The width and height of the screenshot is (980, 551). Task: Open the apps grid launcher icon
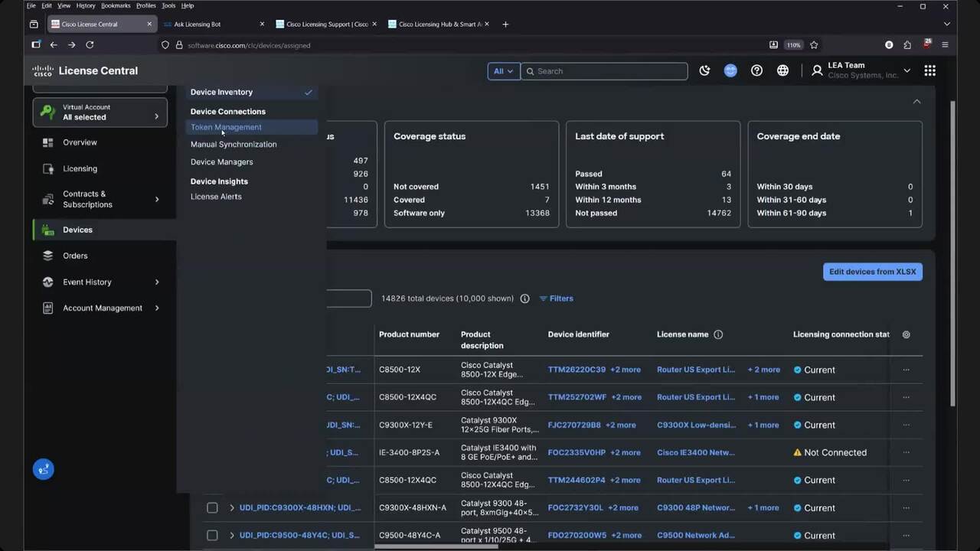(929, 70)
